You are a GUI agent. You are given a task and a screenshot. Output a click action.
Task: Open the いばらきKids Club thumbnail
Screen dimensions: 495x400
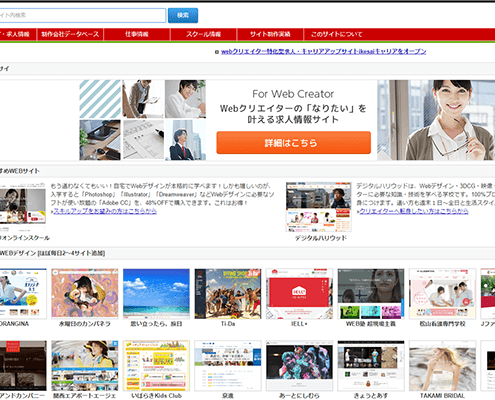[156, 365]
